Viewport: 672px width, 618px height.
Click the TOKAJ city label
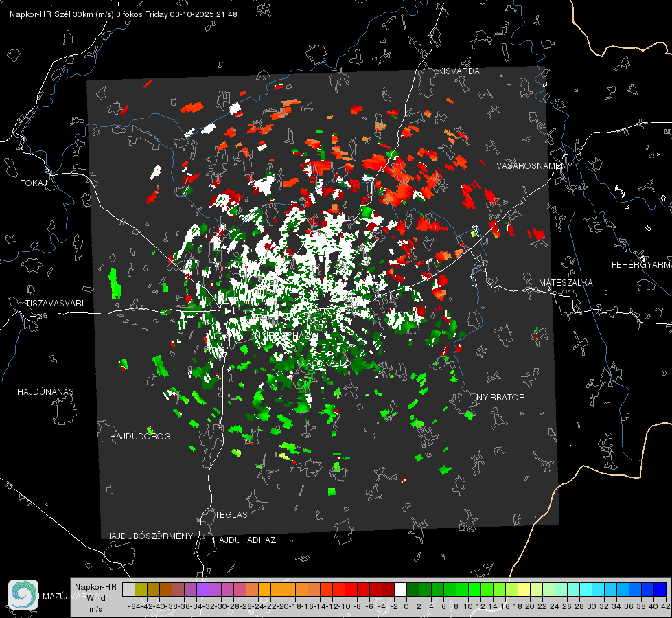[34, 183]
